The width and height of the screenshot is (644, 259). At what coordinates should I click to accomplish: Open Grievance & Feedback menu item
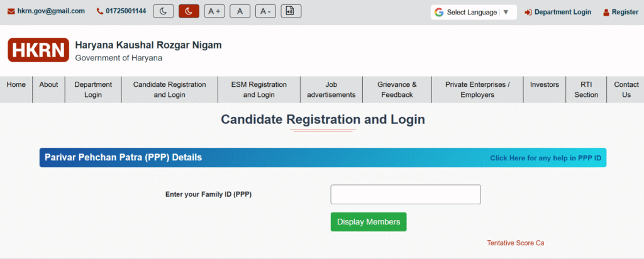pyautogui.click(x=397, y=89)
